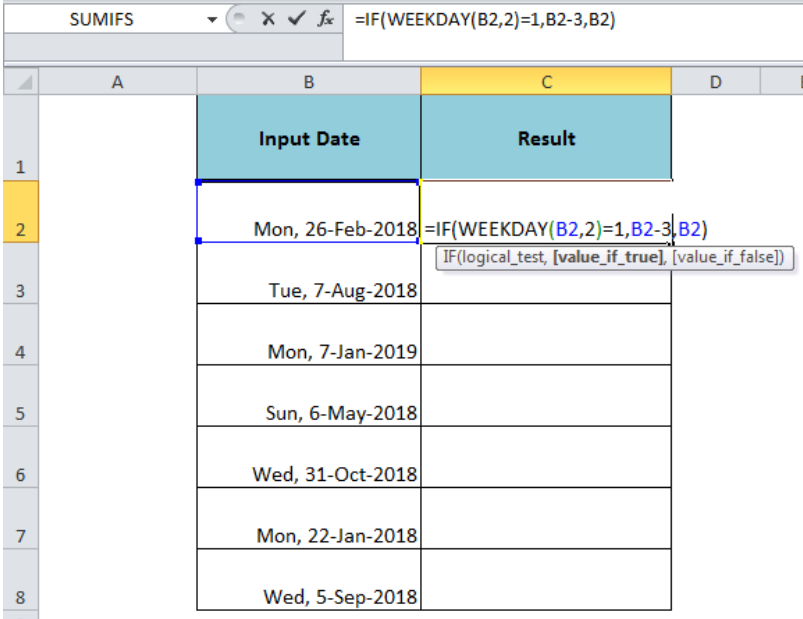The height and width of the screenshot is (619, 803).
Task: Select row 2 header
Action: [x=20, y=211]
